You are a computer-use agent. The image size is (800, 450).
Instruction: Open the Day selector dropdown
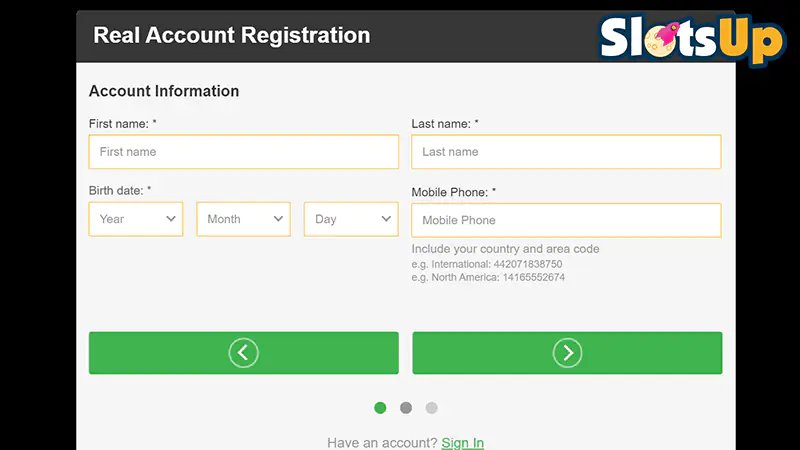pyautogui.click(x=351, y=219)
